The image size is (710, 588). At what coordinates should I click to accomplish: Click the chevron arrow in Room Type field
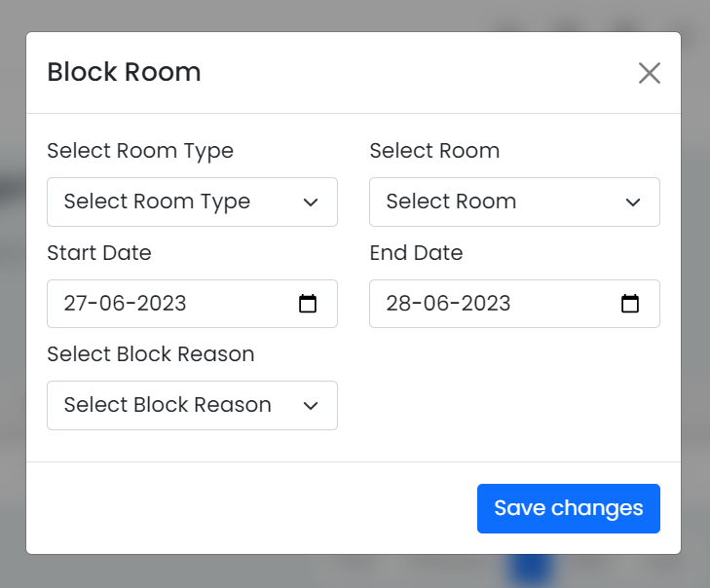(x=311, y=202)
